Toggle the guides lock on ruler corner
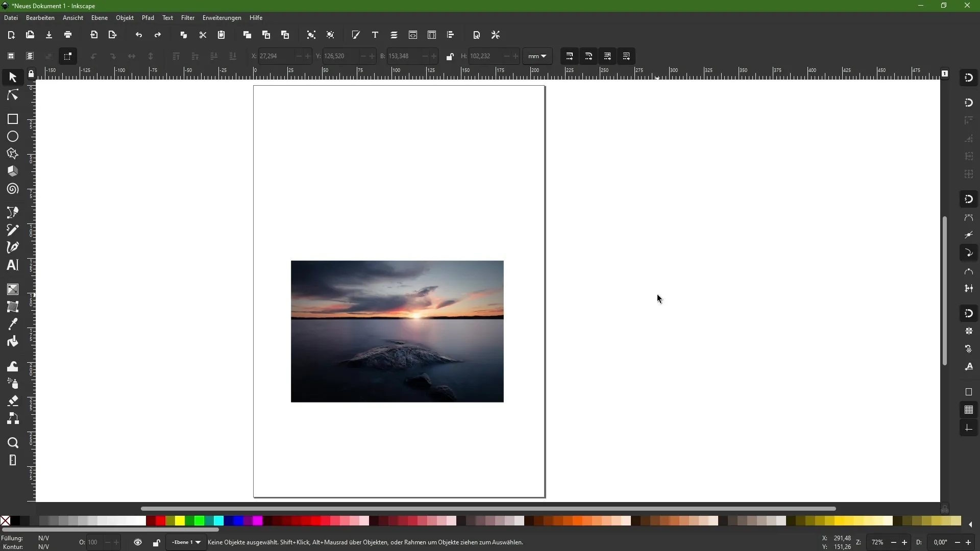The image size is (980, 551). tap(31, 74)
